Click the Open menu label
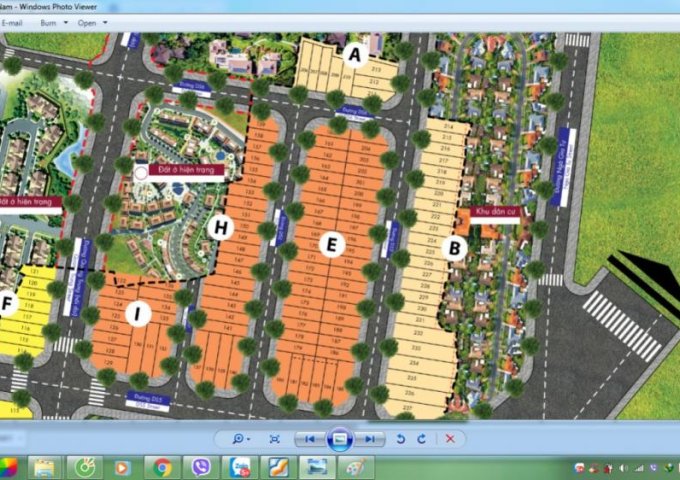The height and width of the screenshot is (480, 680). tap(87, 23)
